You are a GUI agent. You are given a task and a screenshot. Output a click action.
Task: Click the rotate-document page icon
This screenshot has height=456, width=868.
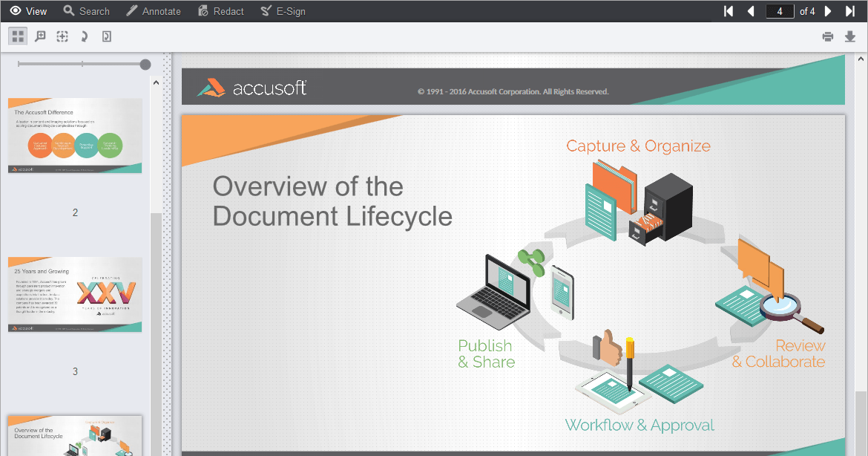(x=106, y=36)
